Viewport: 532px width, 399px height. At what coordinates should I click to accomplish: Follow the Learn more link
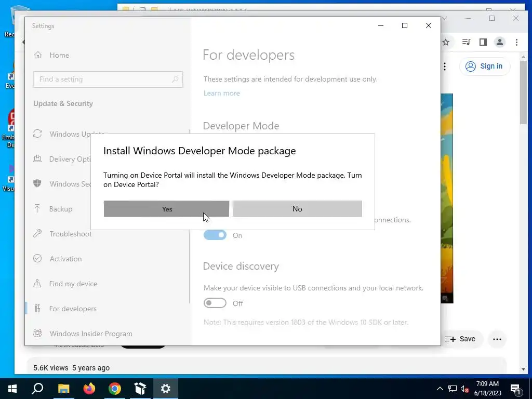click(221, 94)
